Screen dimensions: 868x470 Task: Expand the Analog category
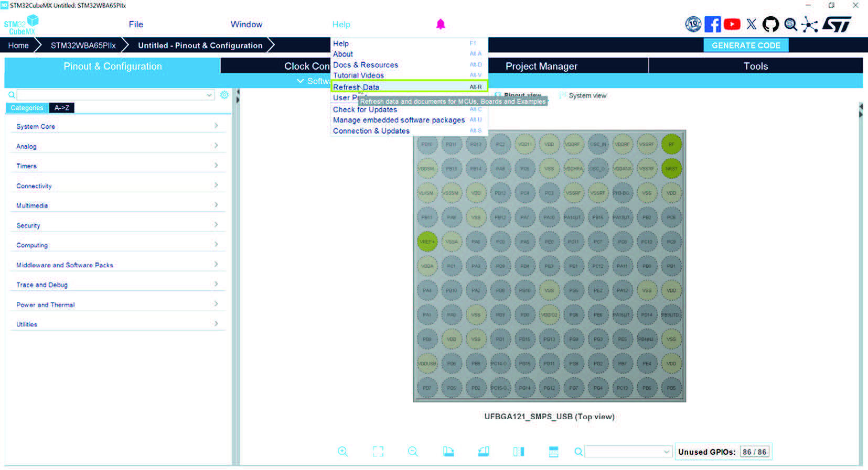click(117, 146)
